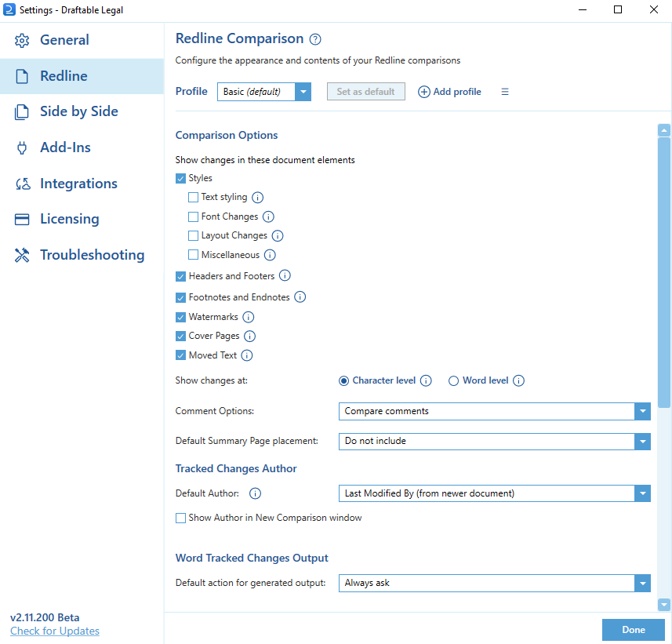Open the General settings tab
Viewport: 672px width, 644px height.
(x=82, y=40)
